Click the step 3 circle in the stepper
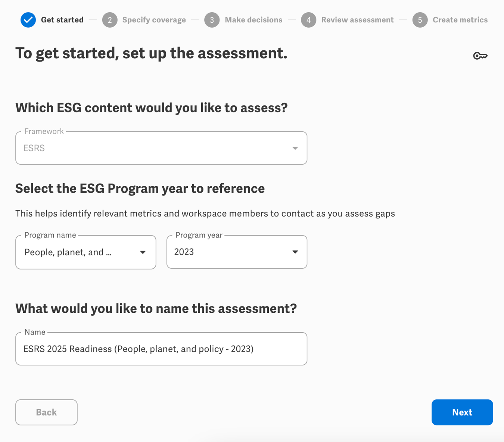504x442 pixels. click(x=212, y=20)
